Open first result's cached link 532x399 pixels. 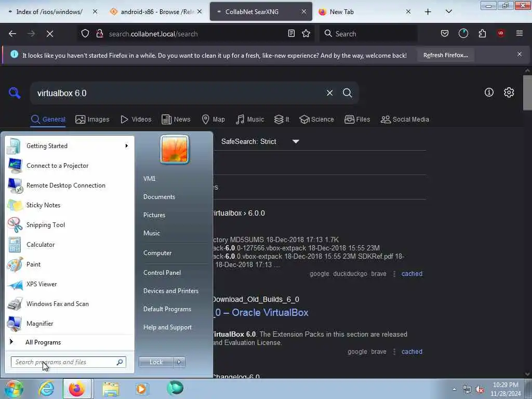412,274
